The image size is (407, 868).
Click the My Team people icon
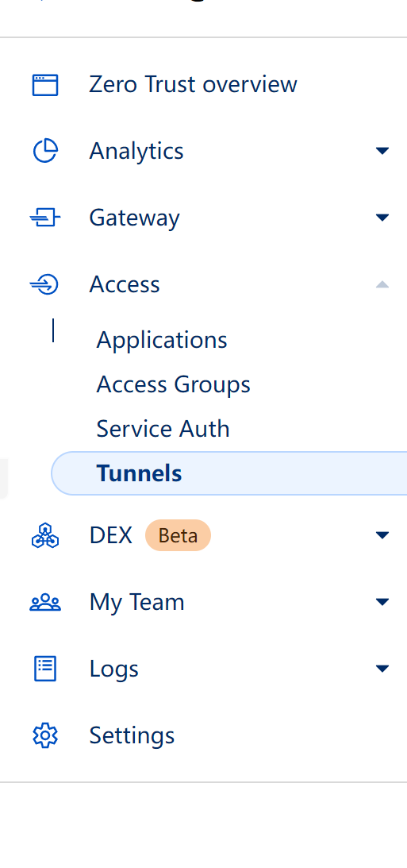click(x=45, y=602)
